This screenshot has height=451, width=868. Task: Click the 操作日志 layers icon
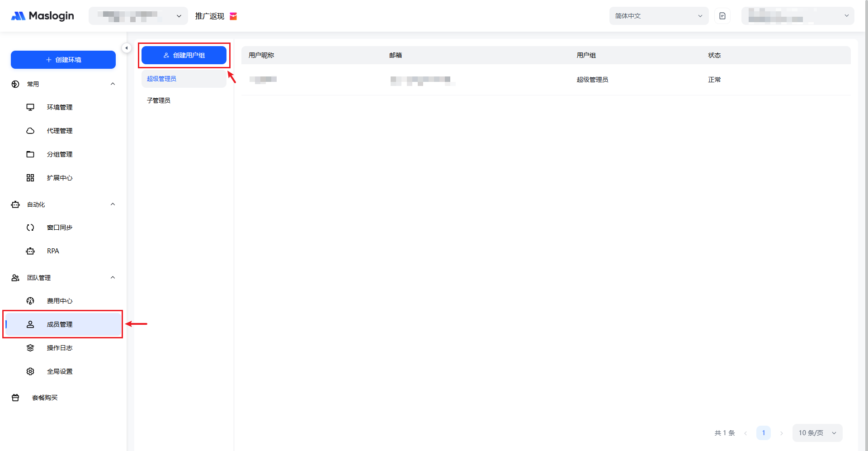tap(30, 348)
